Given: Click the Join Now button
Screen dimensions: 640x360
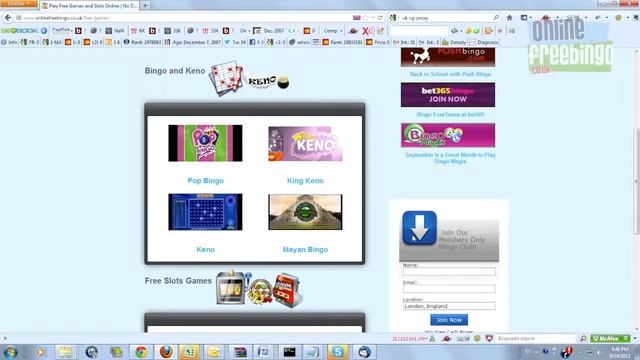Looking at the screenshot, I should coord(449,320).
